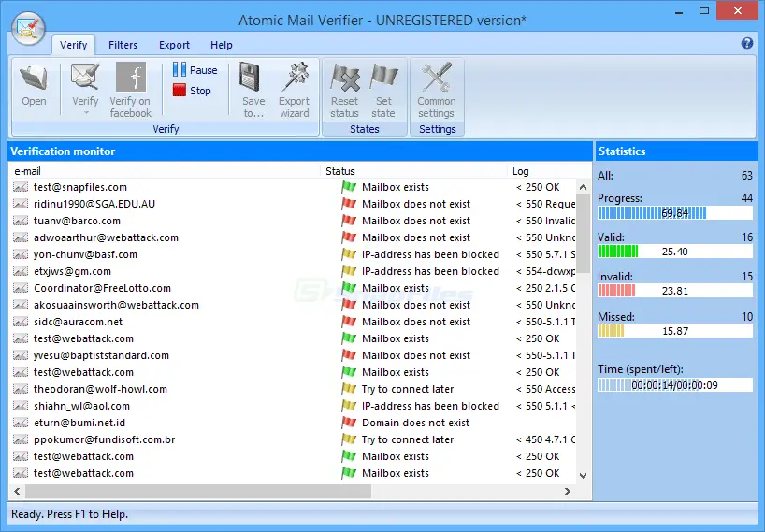The image size is (765, 532).
Task: Select the test@snapfiles.com row
Action: 293,187
